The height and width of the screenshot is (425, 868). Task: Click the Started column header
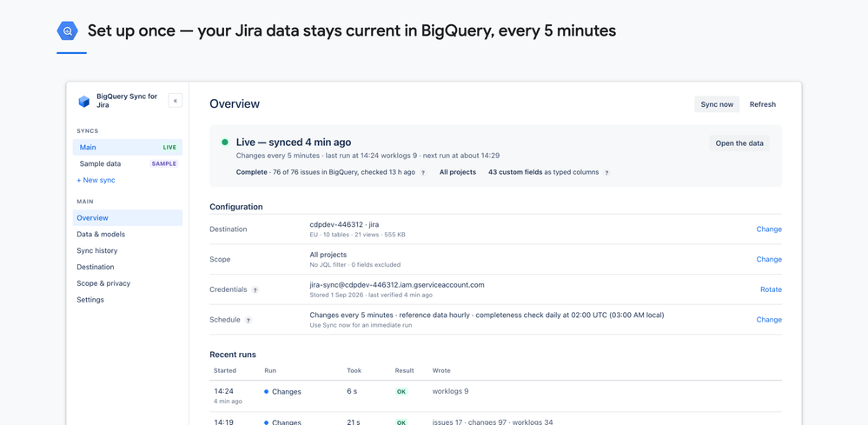point(225,371)
